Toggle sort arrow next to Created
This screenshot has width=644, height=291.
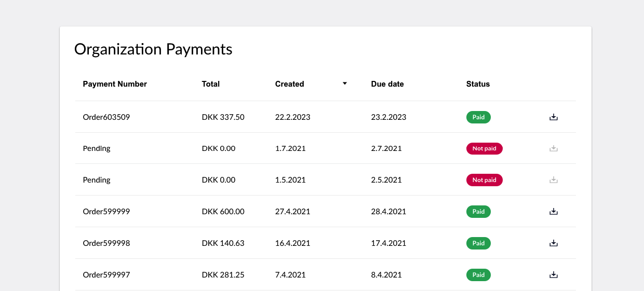pyautogui.click(x=344, y=84)
